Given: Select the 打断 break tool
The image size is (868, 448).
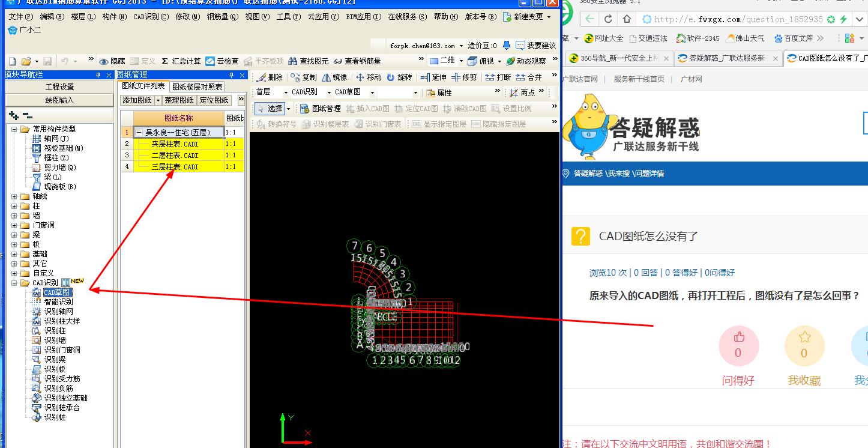Looking at the screenshot, I should point(498,77).
